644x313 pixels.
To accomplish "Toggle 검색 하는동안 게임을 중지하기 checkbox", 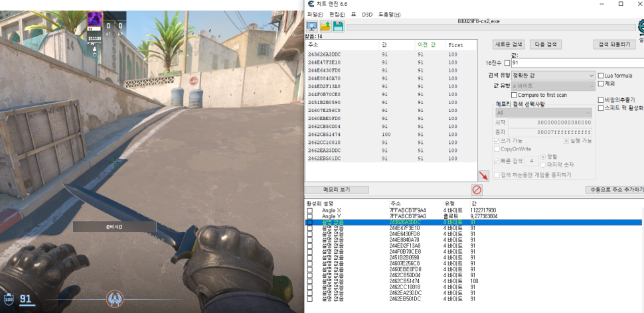I will [x=497, y=175].
